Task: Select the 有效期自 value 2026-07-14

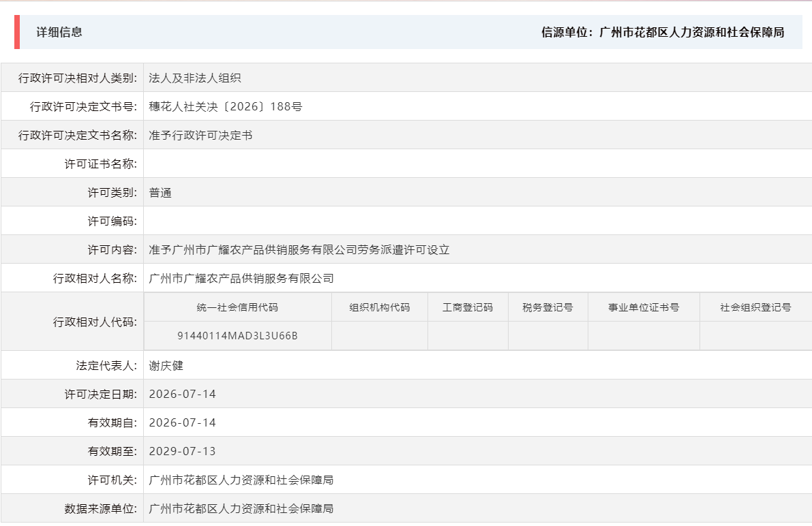Action: point(182,422)
